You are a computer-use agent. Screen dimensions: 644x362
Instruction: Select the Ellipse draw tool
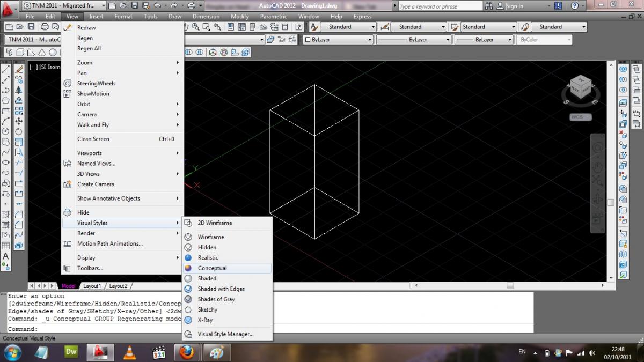(5, 162)
